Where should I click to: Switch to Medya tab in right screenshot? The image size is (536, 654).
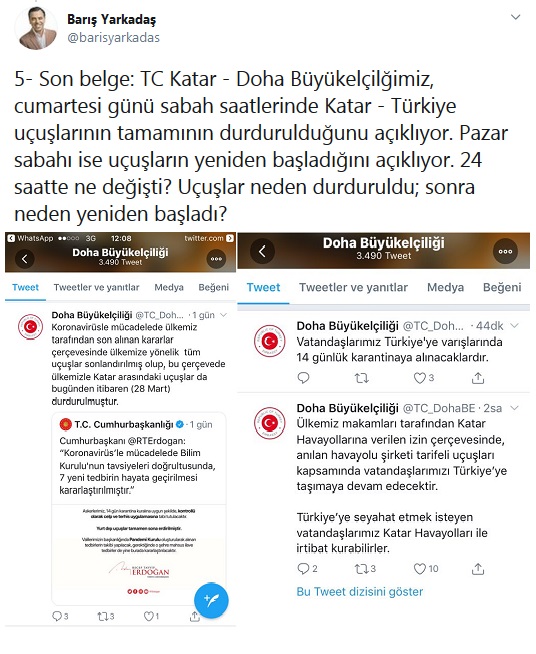445,287
